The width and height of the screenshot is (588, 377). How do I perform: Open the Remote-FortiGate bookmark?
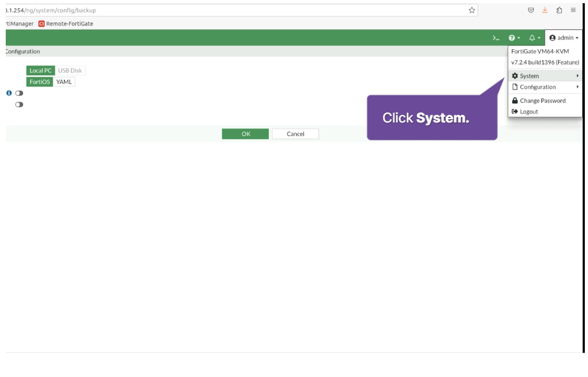click(x=66, y=24)
